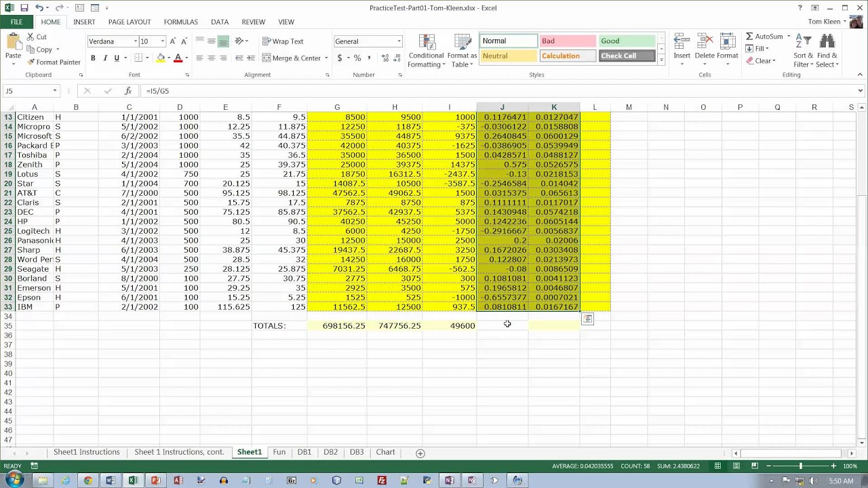Apply the Check Cell style

627,56
